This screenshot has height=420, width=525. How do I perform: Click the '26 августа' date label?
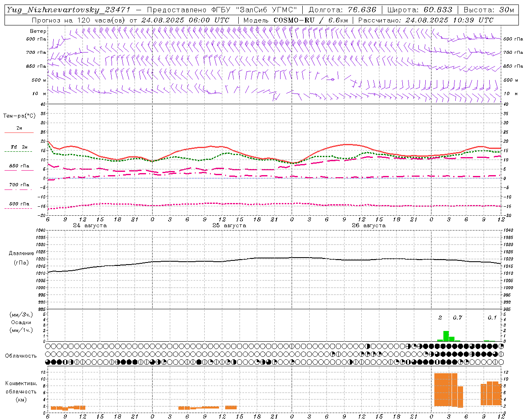(369, 226)
